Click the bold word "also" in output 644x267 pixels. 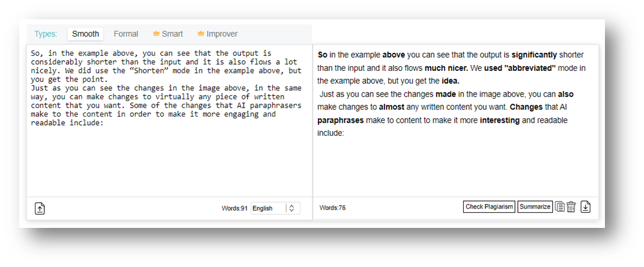coord(566,94)
